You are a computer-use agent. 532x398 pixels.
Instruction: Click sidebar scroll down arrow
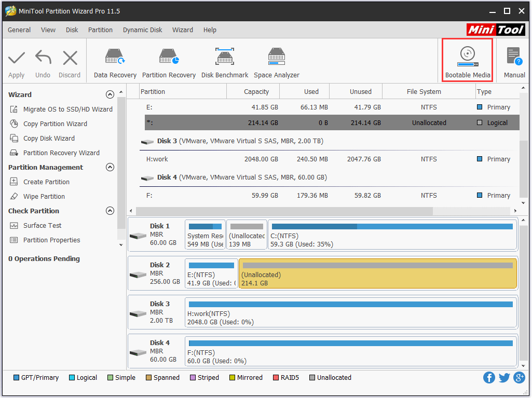pos(121,244)
